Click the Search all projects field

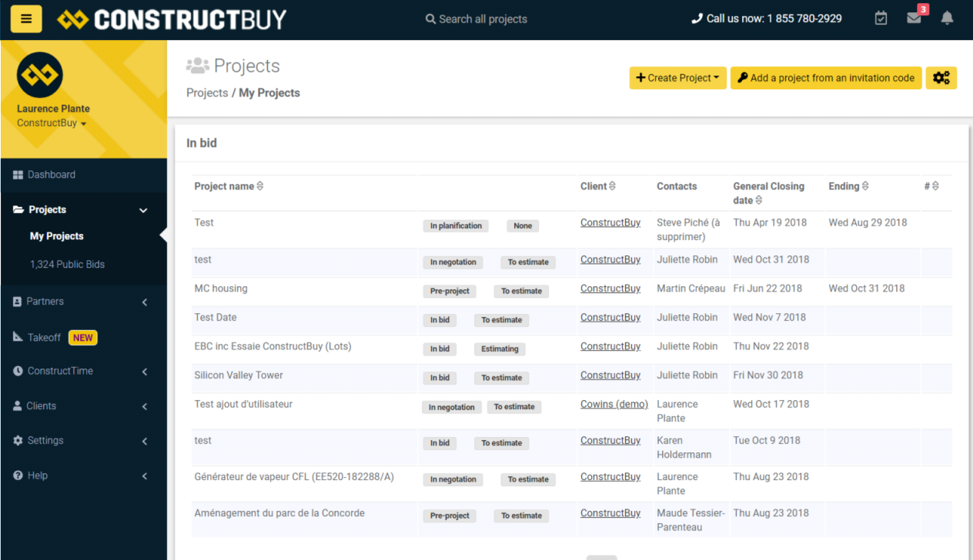click(x=483, y=19)
